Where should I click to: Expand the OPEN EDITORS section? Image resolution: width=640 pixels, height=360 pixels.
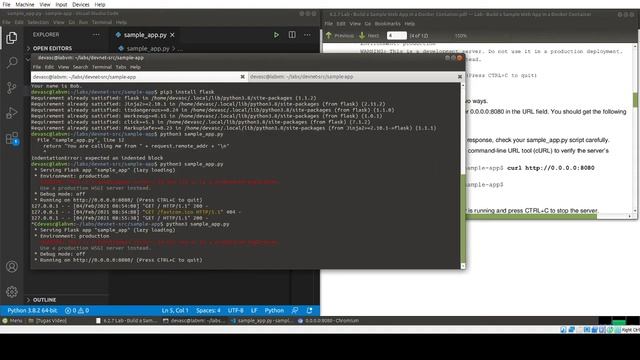pyautogui.click(x=52, y=48)
